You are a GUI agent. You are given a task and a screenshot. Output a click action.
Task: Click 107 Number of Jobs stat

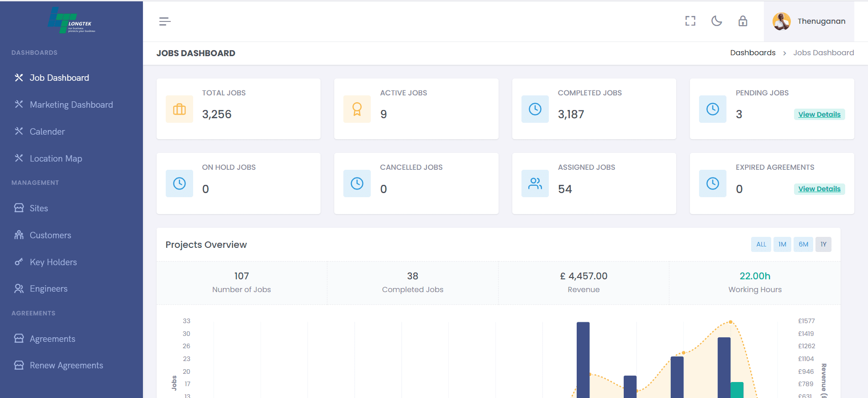click(242, 283)
